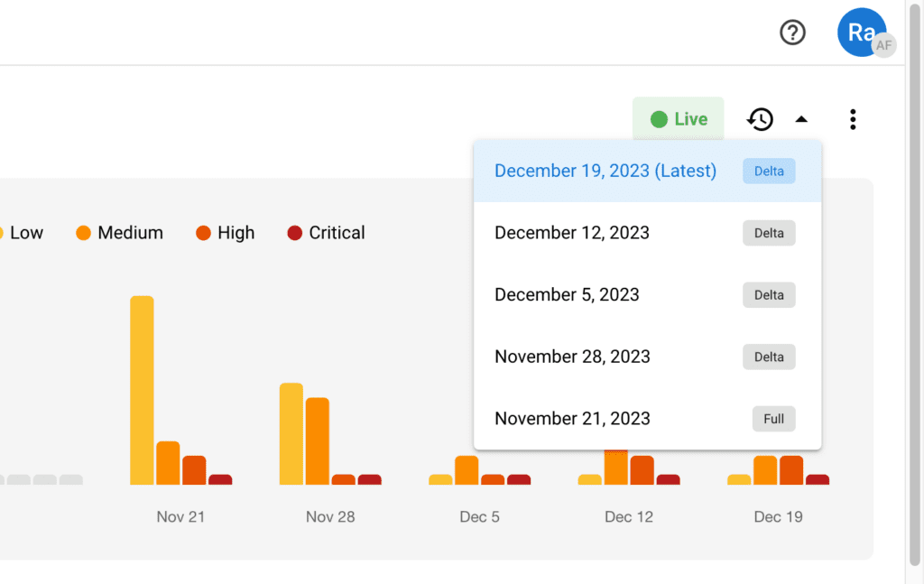Toggle the High severity legend item
The height and width of the screenshot is (584, 924).
[226, 233]
